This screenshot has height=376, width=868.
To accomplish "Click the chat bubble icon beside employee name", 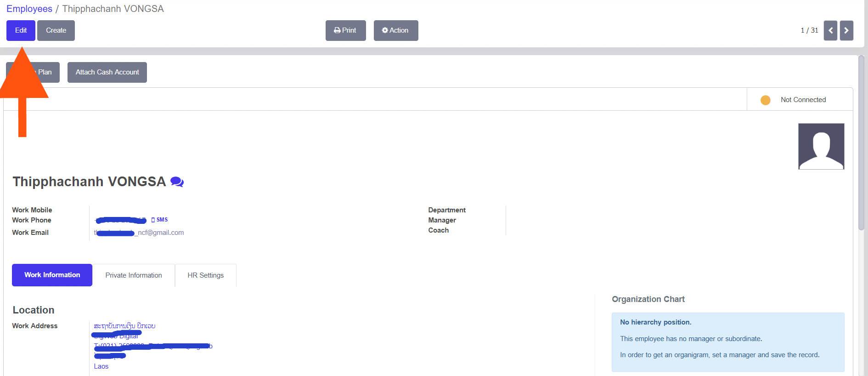I will (x=177, y=182).
